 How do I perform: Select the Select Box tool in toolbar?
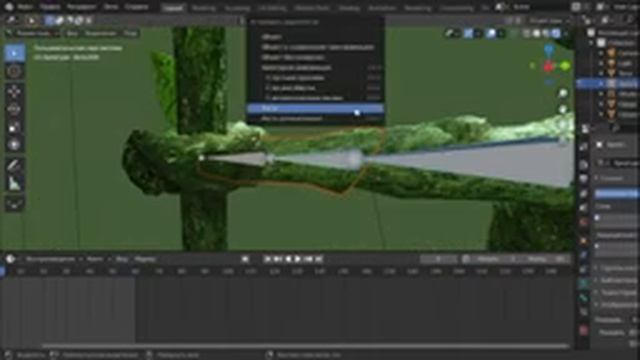coord(14,53)
